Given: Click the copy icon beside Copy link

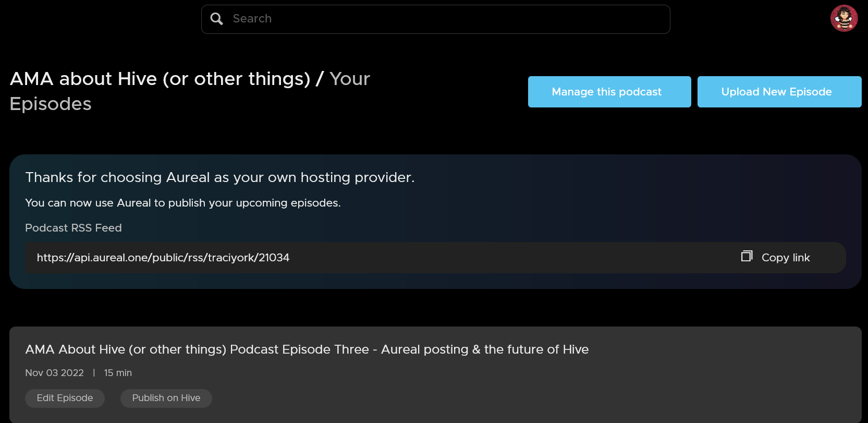Looking at the screenshot, I should tap(747, 256).
